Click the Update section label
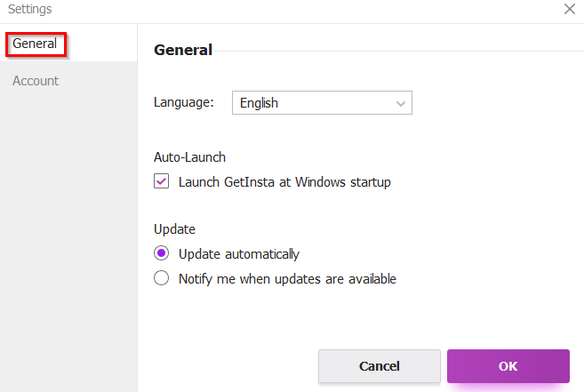Screen dimensions: 584x392 tap(174, 229)
